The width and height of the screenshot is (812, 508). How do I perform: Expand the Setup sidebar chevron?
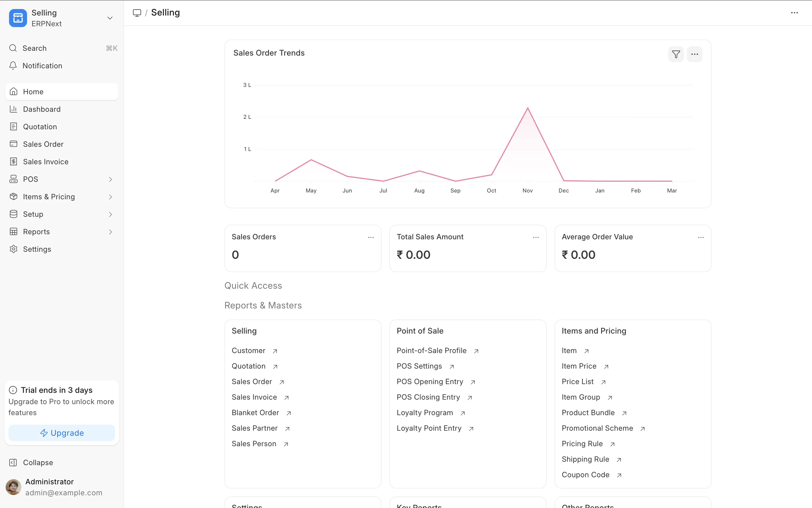111,214
